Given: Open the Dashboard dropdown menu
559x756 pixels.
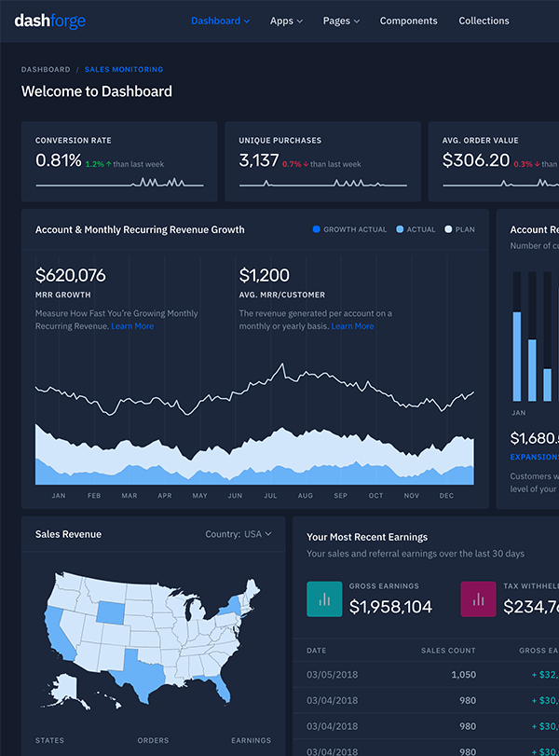Looking at the screenshot, I should [220, 21].
